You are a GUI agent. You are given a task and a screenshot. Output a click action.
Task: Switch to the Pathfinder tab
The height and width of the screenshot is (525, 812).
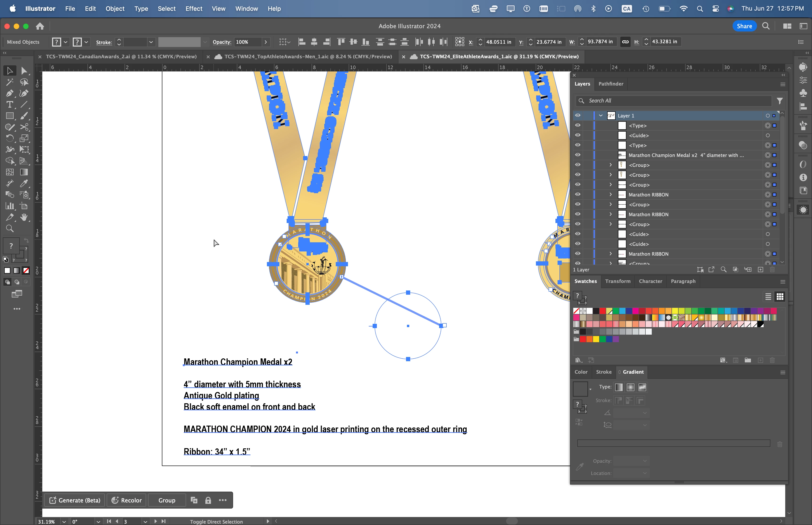pyautogui.click(x=611, y=84)
